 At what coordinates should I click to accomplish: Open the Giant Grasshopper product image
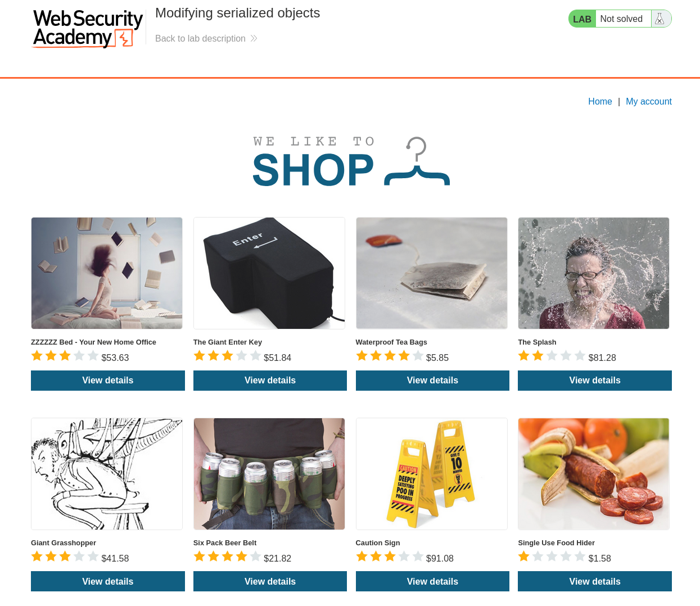tap(107, 474)
